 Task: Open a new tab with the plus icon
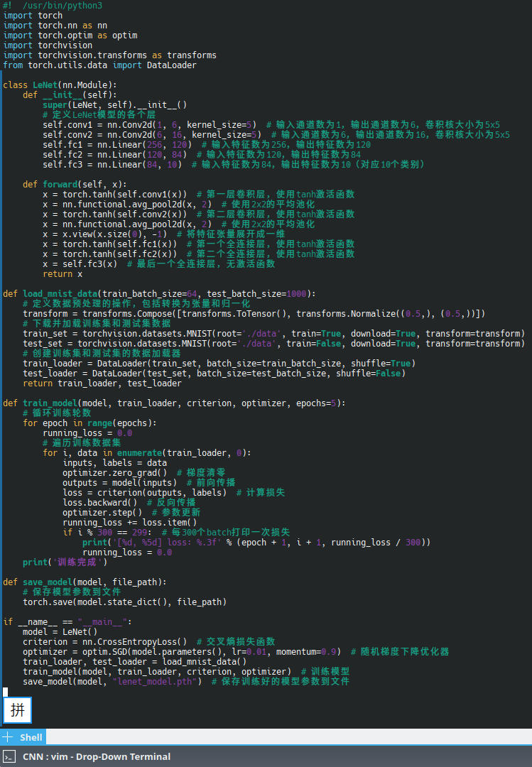pyautogui.click(x=7, y=736)
